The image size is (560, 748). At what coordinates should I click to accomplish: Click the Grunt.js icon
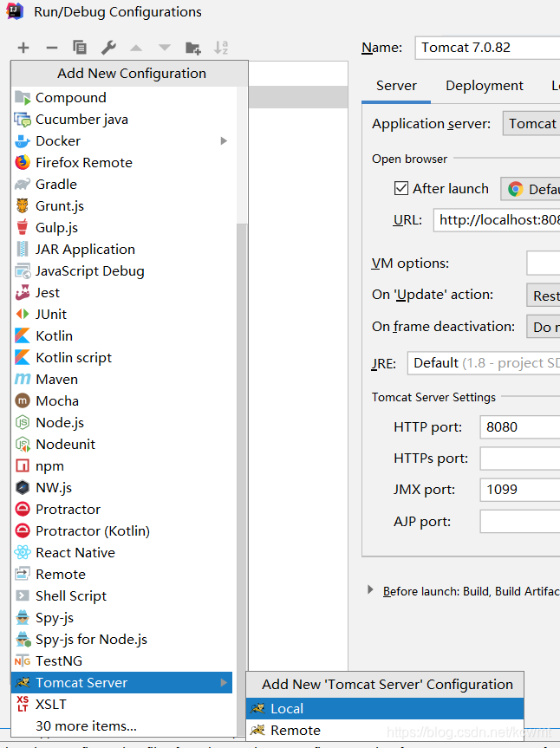coord(23,205)
